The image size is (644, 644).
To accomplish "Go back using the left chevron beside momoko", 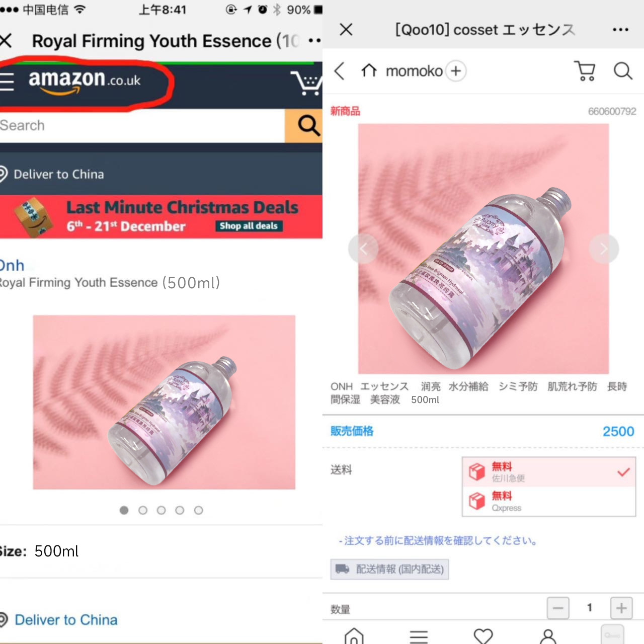I will (340, 71).
